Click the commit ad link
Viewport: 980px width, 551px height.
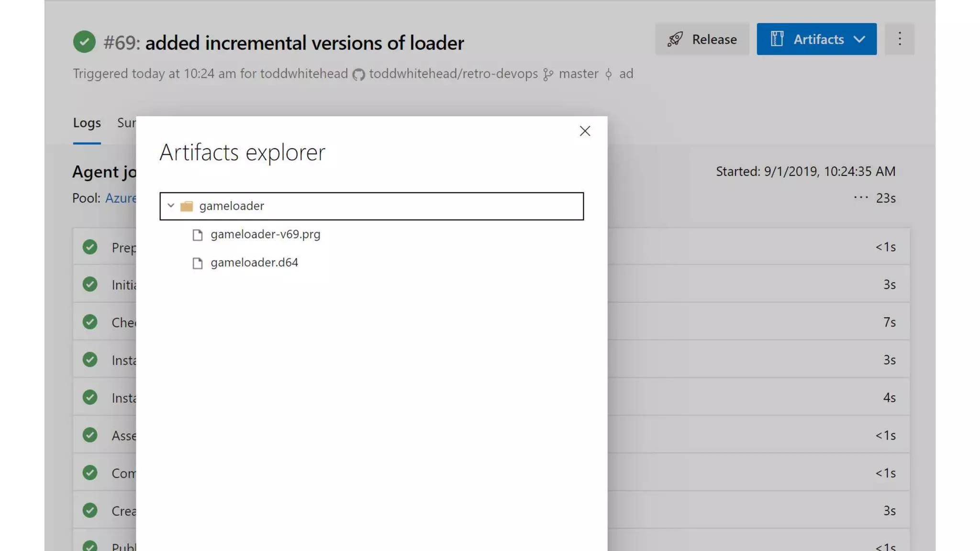tap(626, 74)
